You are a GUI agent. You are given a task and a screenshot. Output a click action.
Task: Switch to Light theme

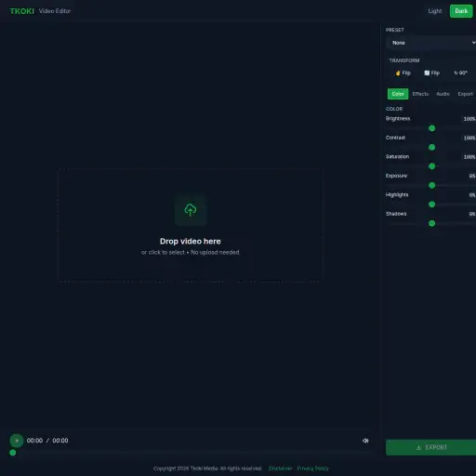[435, 11]
